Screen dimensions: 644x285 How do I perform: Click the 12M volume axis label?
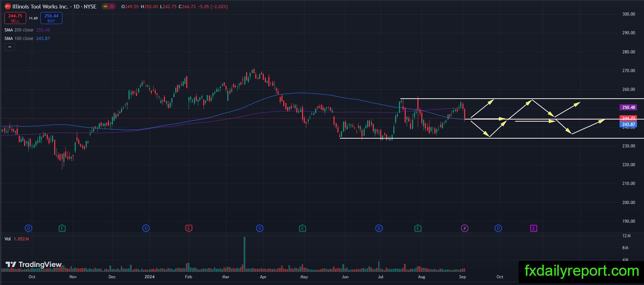[626, 236]
